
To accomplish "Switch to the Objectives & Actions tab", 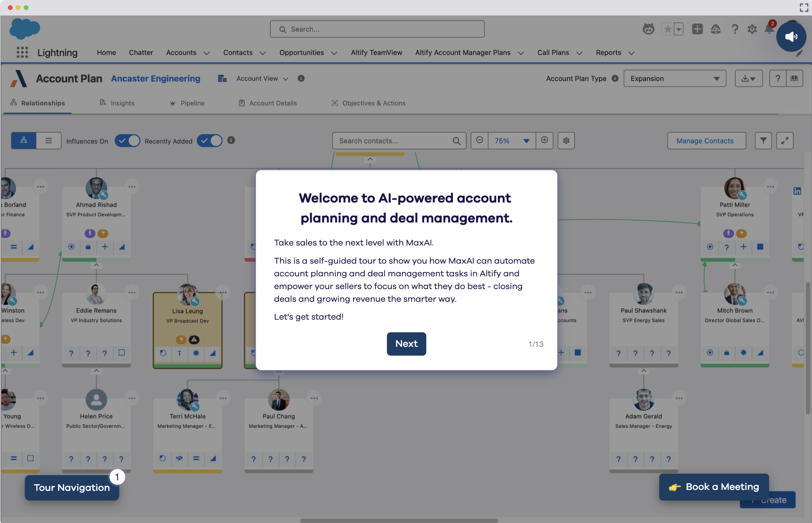I will click(368, 103).
